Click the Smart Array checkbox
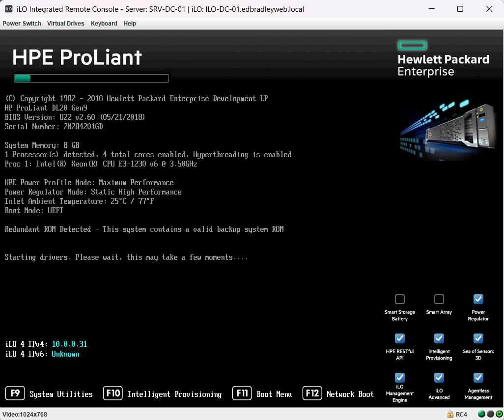This screenshot has height=420, width=504. click(439, 299)
